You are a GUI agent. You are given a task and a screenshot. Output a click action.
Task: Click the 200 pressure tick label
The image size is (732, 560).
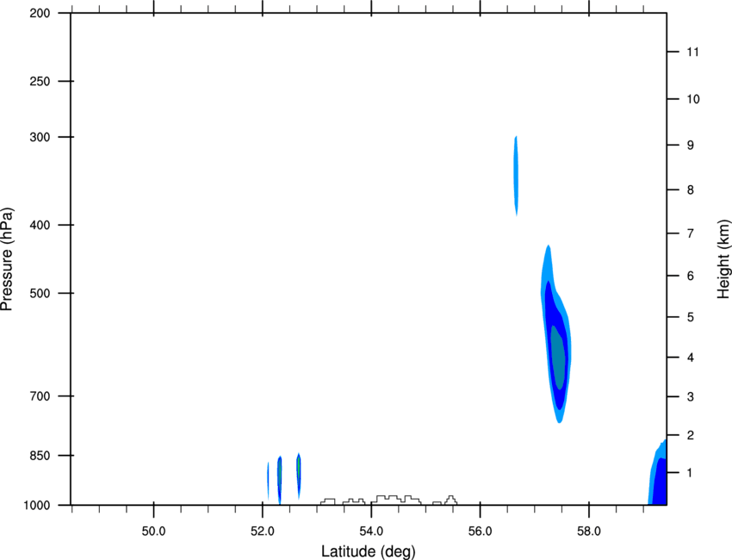tap(40, 13)
